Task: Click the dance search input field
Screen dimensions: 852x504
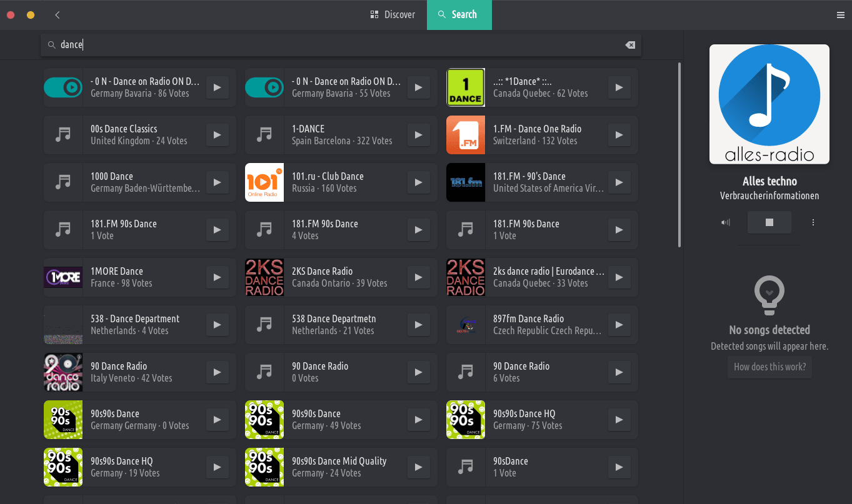Action: pyautogui.click(x=338, y=45)
